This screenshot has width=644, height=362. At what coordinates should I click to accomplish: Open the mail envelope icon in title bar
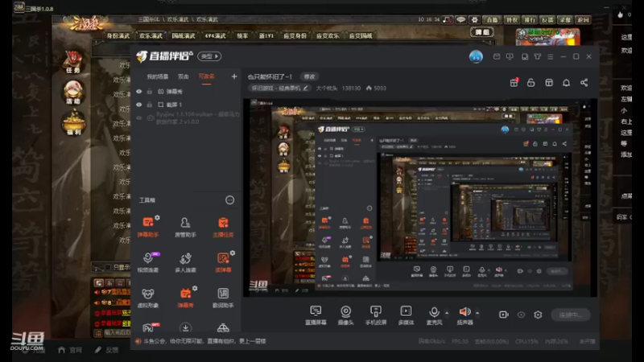tap(497, 56)
